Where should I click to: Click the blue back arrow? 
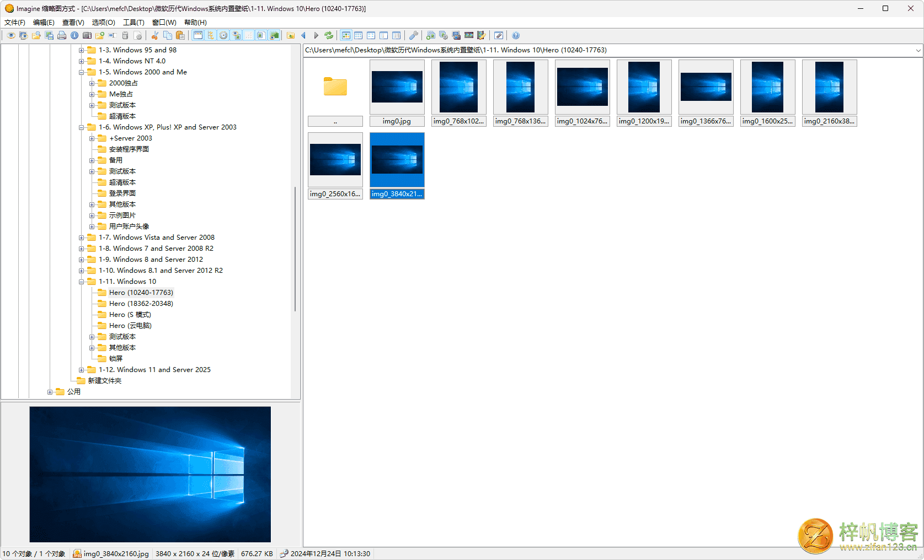tap(303, 35)
